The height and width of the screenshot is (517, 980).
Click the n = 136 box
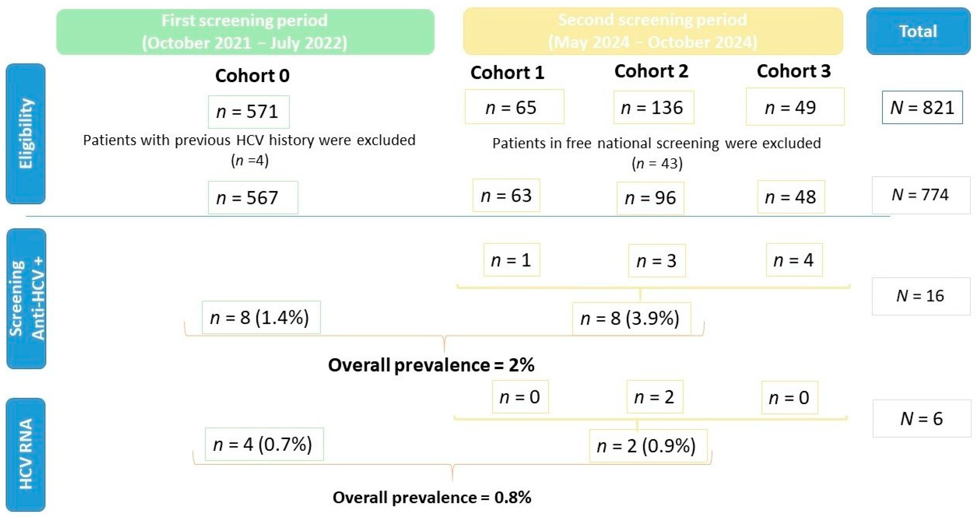click(653, 108)
